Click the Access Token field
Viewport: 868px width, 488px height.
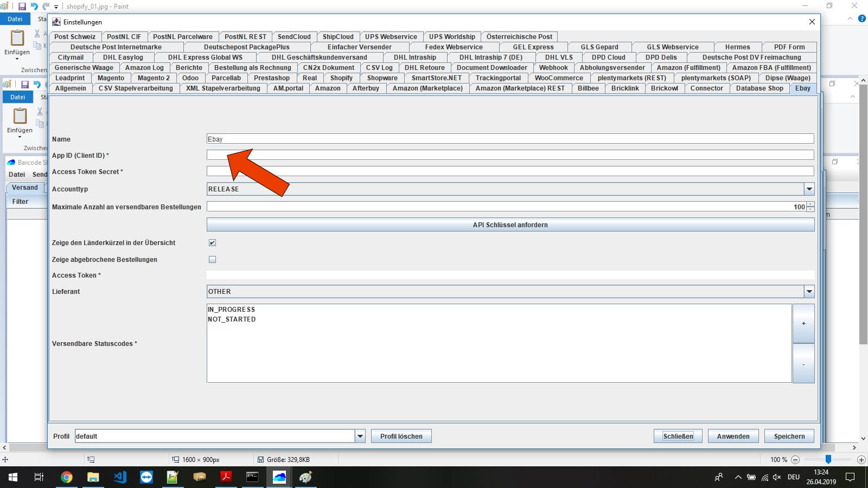510,275
